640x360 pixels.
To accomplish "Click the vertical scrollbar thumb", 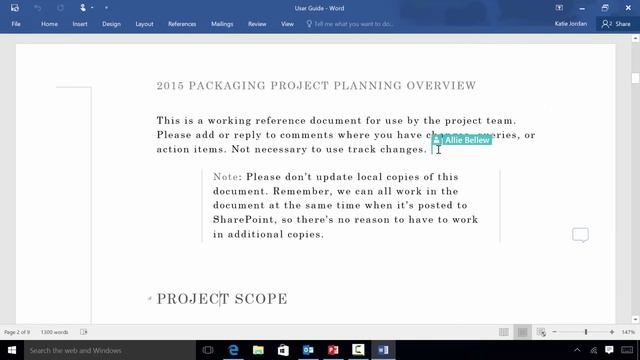I will point(635,78).
